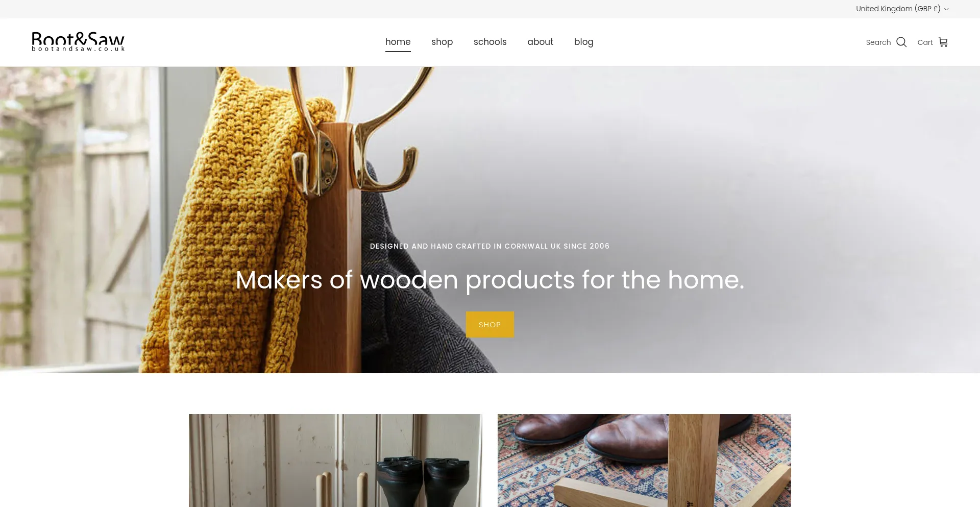
Task: Open the shopping cart icon
Action: (x=943, y=42)
